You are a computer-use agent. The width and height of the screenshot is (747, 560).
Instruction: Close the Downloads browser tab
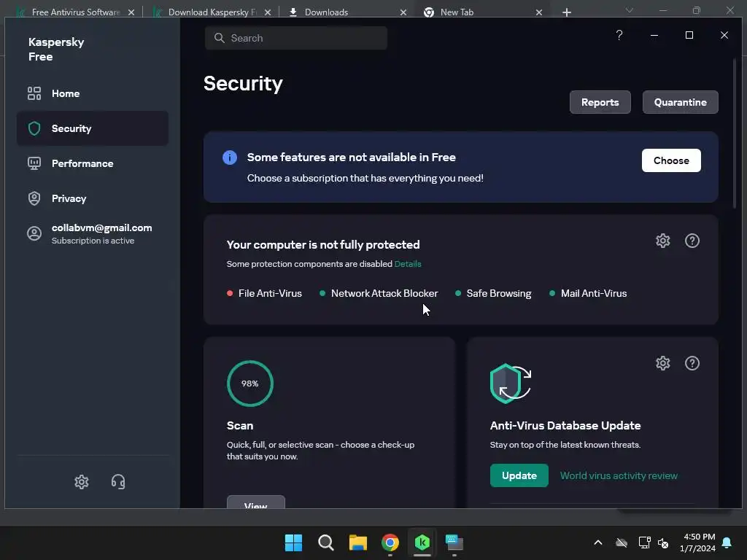click(403, 12)
